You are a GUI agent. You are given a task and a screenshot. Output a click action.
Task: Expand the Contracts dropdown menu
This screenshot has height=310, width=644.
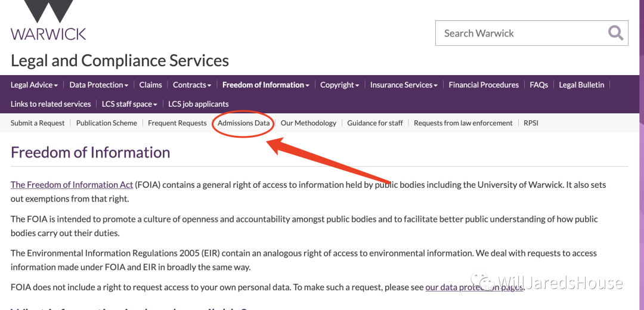coord(192,85)
